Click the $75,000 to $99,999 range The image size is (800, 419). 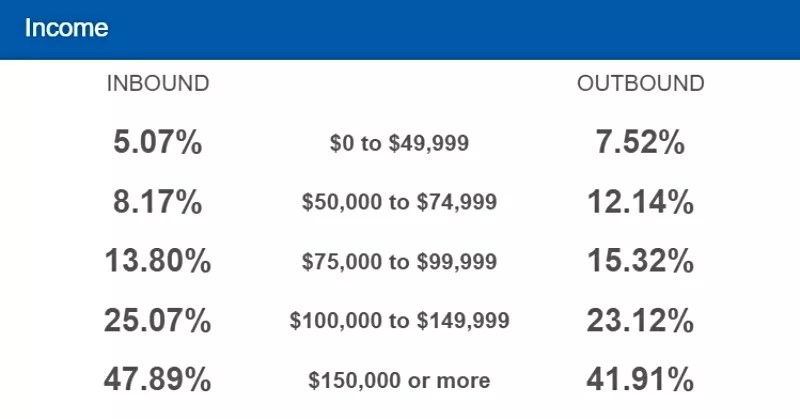pyautogui.click(x=399, y=262)
